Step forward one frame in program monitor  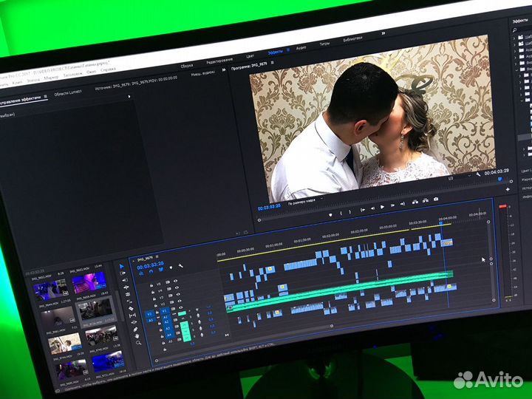coord(392,205)
